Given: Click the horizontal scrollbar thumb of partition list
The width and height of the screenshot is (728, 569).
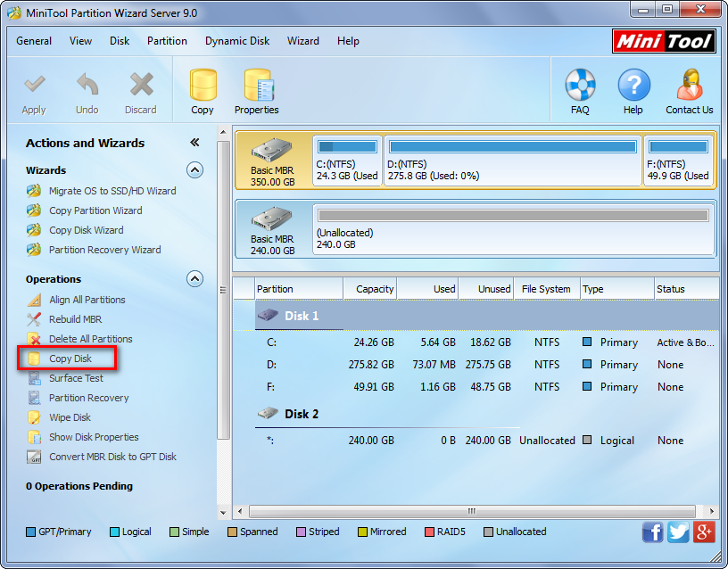Looking at the screenshot, I should pos(472,511).
